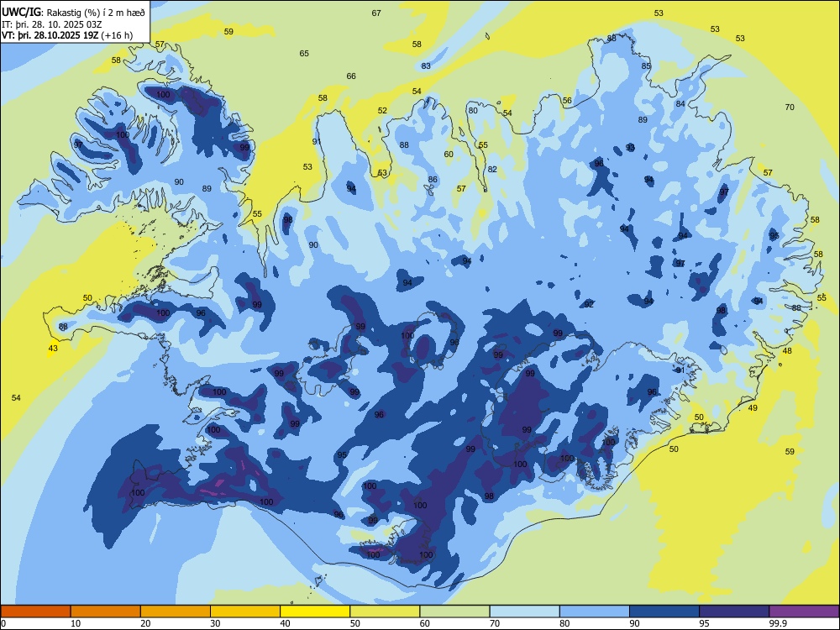
Task: Click the humidity value '49' on the southeast coast
Action: coord(753,407)
